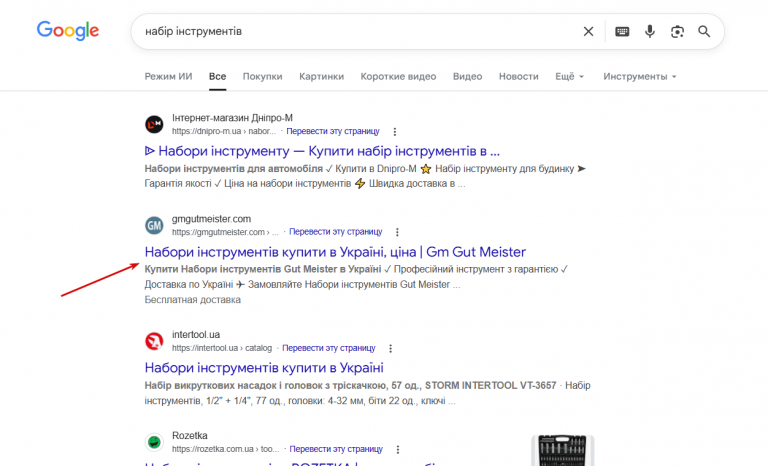Click the Rozetka site favicon
This screenshot has height=466, width=768.
[x=154, y=442]
